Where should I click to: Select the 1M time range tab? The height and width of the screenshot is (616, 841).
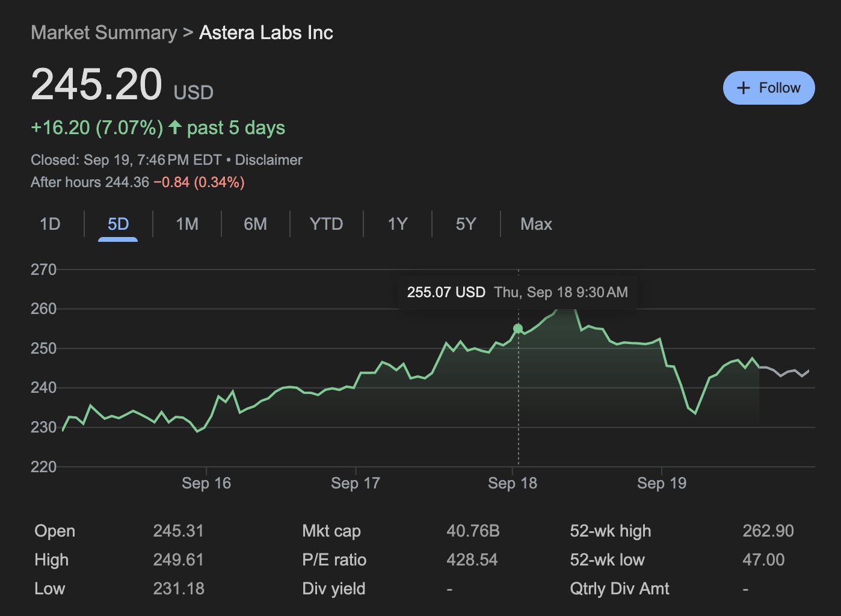(187, 224)
